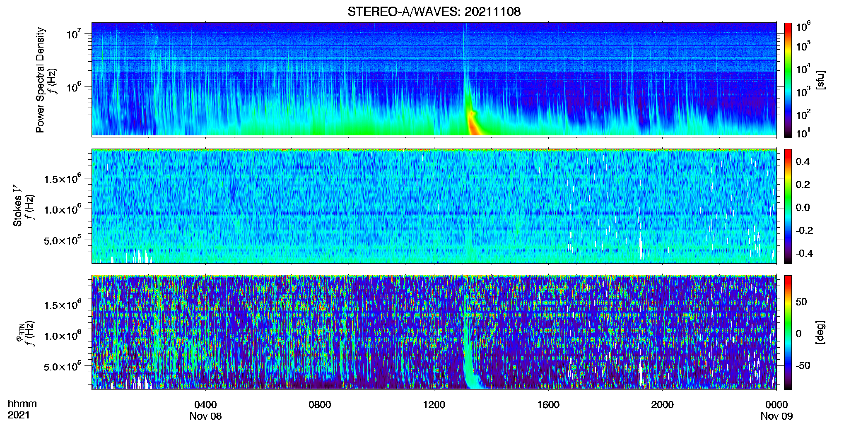This screenshot has width=868, height=447.
Task: Click the 0400 time axis label
Action: click(x=205, y=404)
